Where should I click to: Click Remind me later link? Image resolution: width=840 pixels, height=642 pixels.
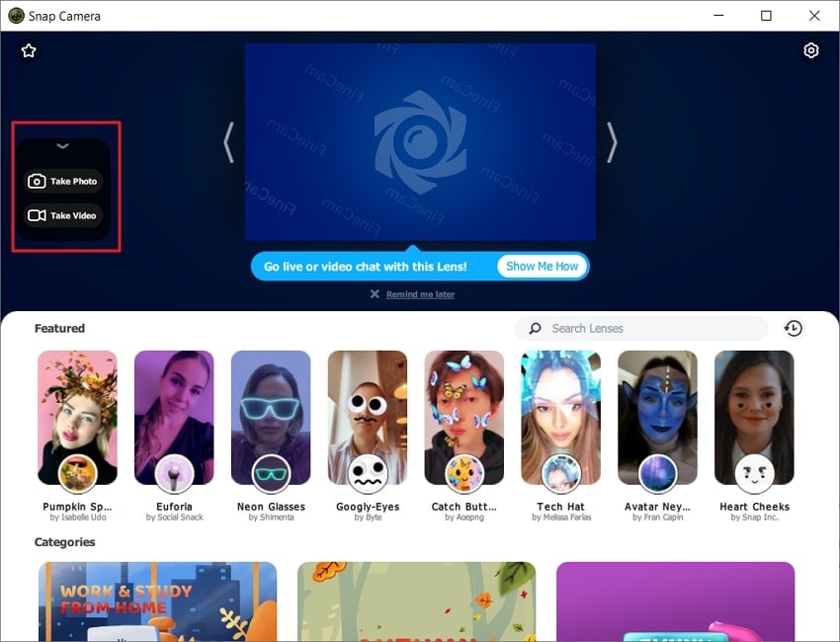click(x=421, y=294)
